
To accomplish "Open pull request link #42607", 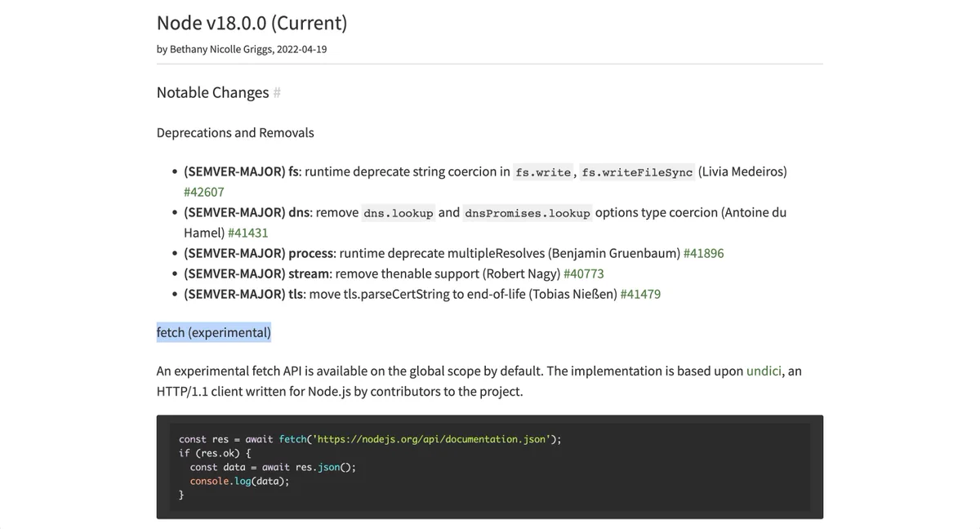I will (x=204, y=192).
